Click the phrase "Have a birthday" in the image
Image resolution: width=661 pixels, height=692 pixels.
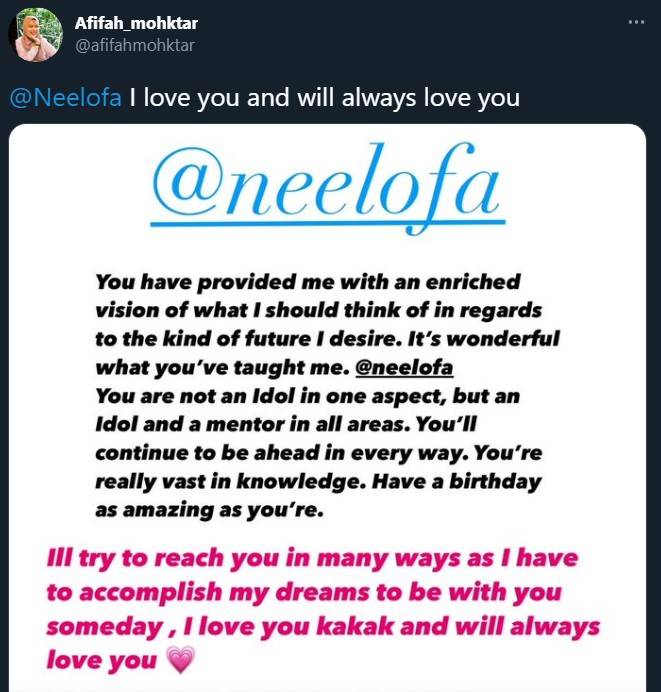pos(472,481)
